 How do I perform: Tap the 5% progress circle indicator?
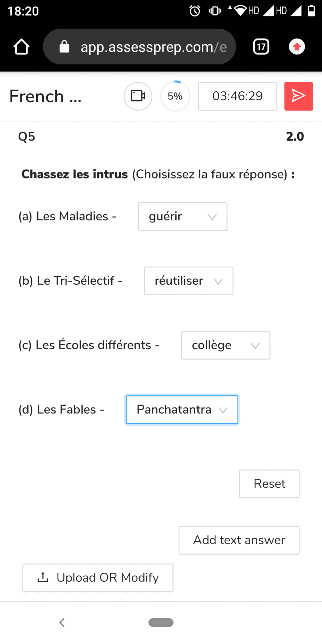(x=175, y=96)
